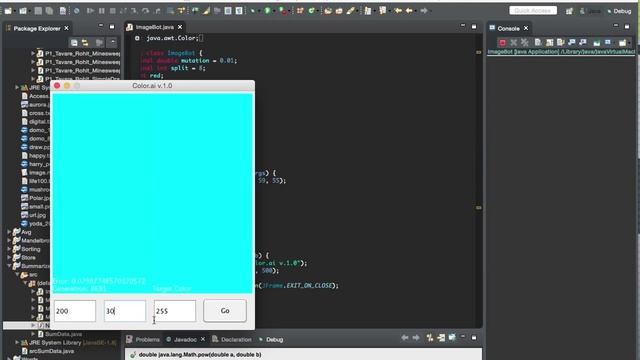
Task: Expand the import fold for java.awt.Color
Action: pos(137,38)
